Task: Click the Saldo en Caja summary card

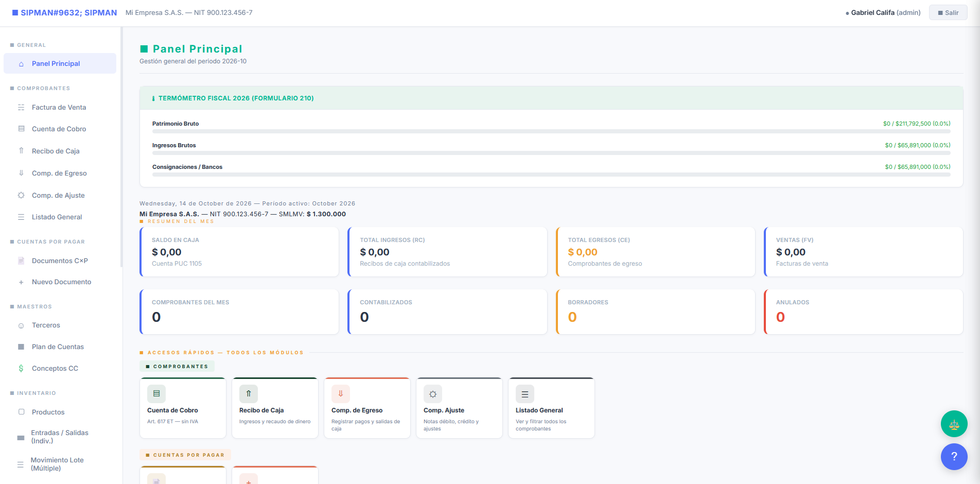Action: pyautogui.click(x=239, y=252)
